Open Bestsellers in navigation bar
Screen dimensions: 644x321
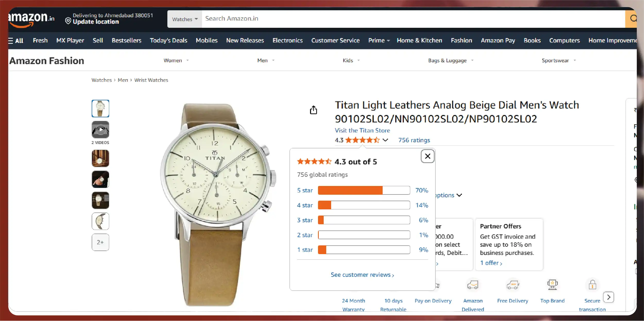[x=126, y=41]
